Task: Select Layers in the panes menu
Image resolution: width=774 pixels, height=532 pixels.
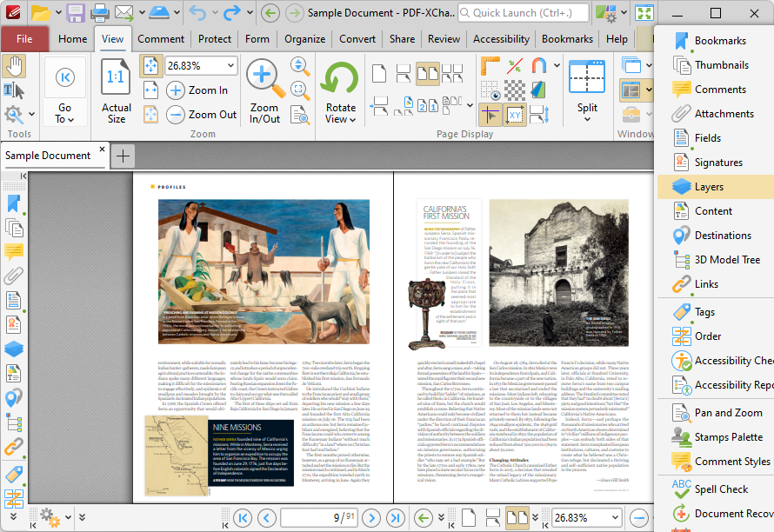Action: [715, 187]
